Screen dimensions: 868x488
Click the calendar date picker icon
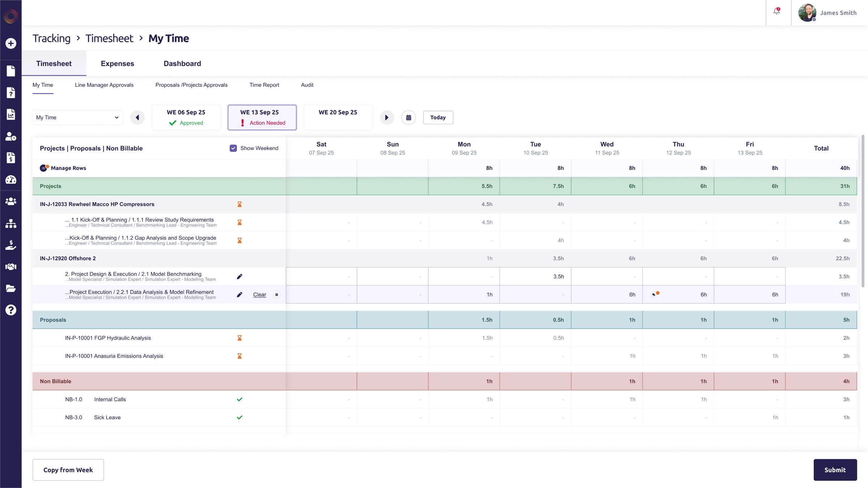coord(408,117)
